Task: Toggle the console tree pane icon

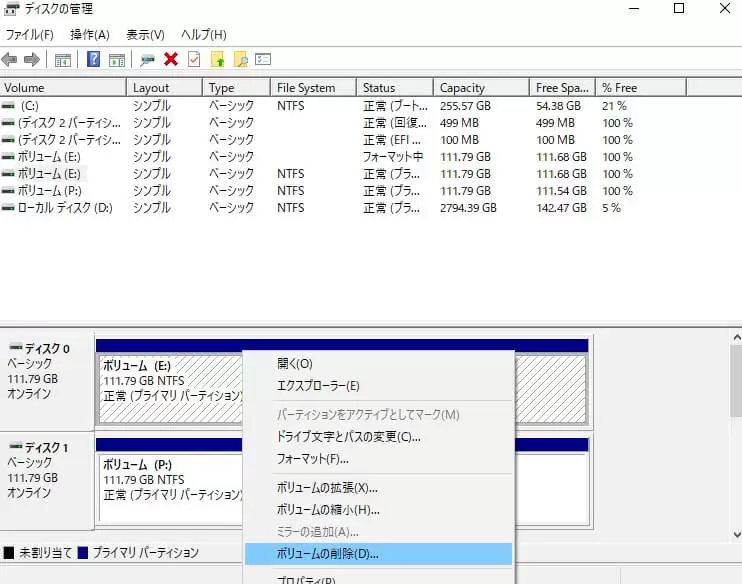Action: (62, 60)
